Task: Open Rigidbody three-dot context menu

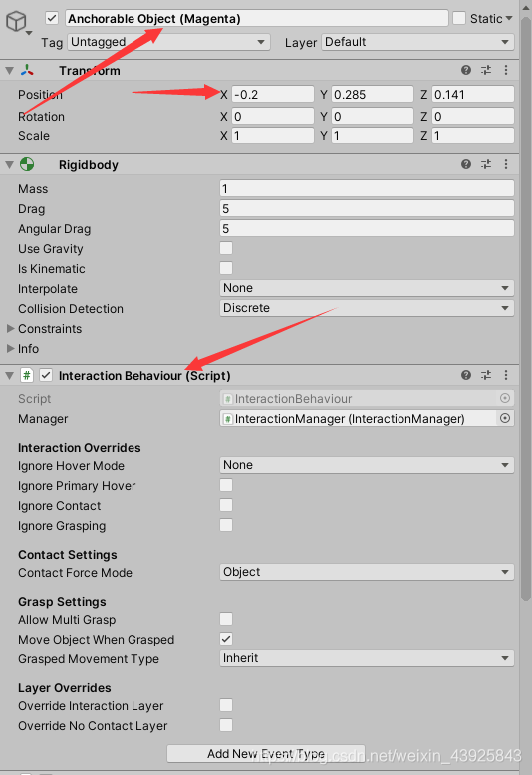Action: [x=506, y=164]
